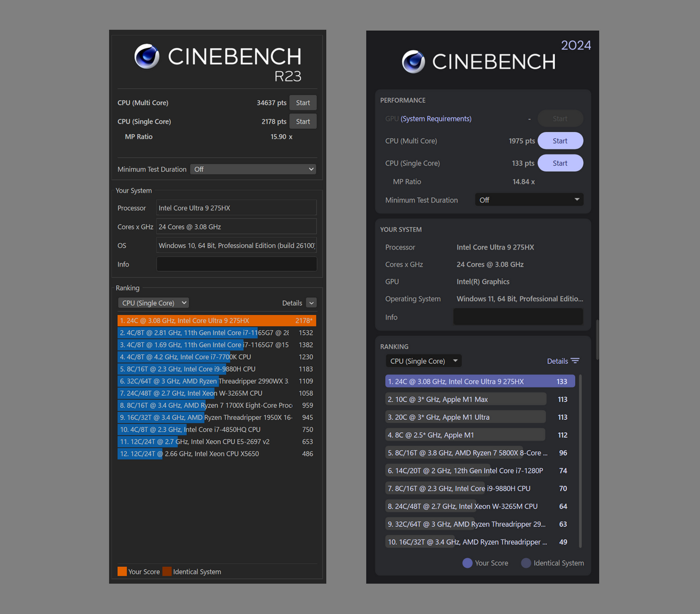Select R23 ranking row Ryzen Threadripper 2990WX
Image resolution: width=700 pixels, height=614 pixels.
click(x=216, y=381)
